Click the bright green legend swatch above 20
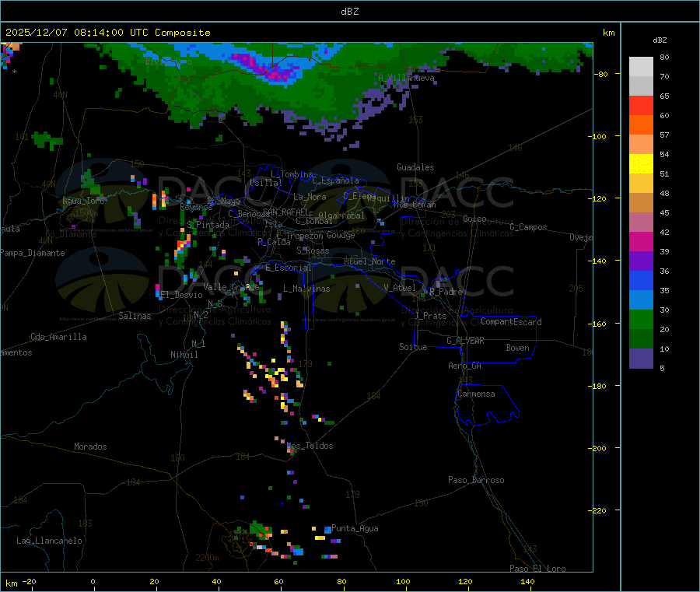The height and width of the screenshot is (592, 700). (641, 319)
